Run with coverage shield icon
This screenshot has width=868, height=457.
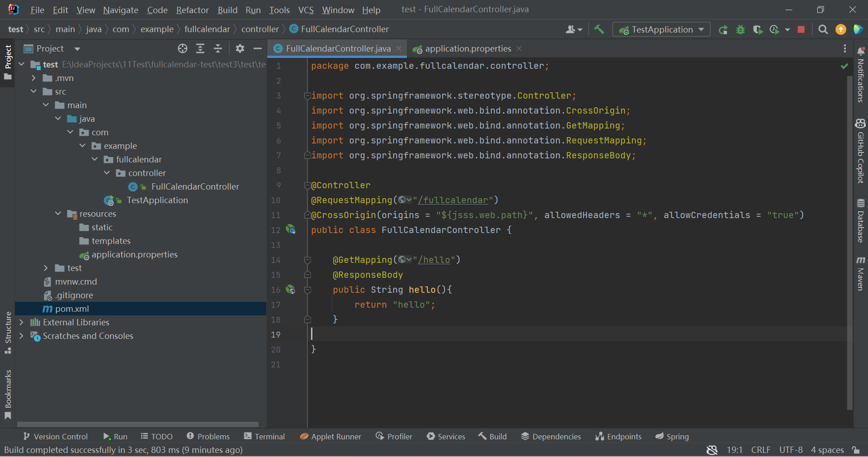click(758, 30)
